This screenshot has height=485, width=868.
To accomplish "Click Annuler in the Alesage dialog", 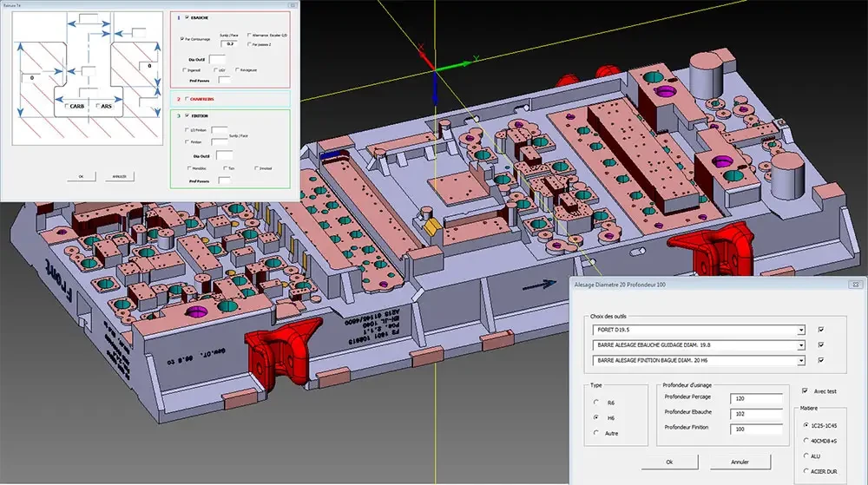I will point(740,462).
